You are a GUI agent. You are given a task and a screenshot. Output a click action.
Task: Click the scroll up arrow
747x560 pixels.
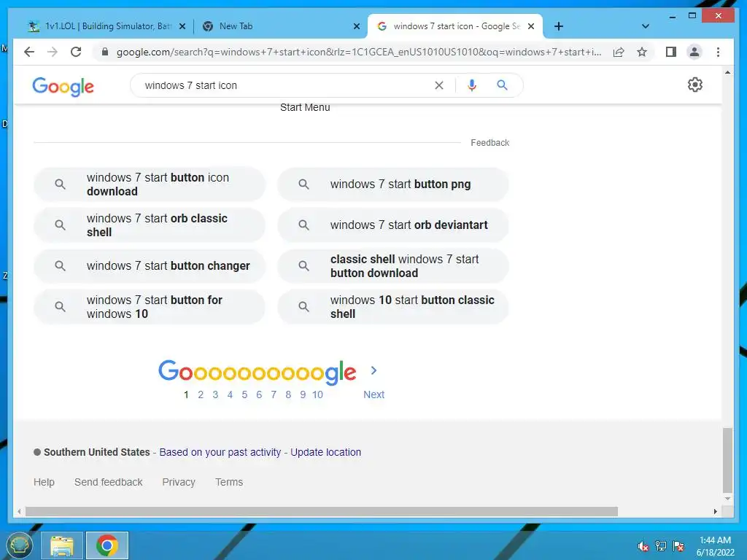[727, 73]
